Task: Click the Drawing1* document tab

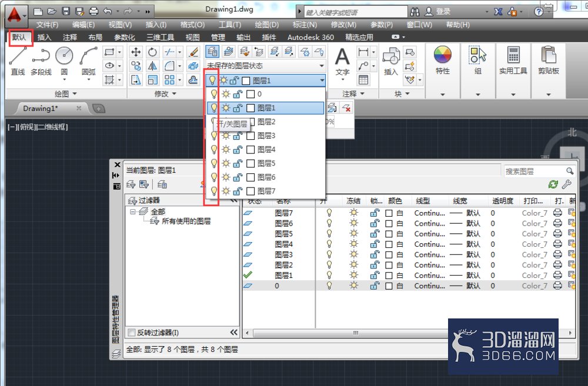Action: pyautogui.click(x=41, y=108)
